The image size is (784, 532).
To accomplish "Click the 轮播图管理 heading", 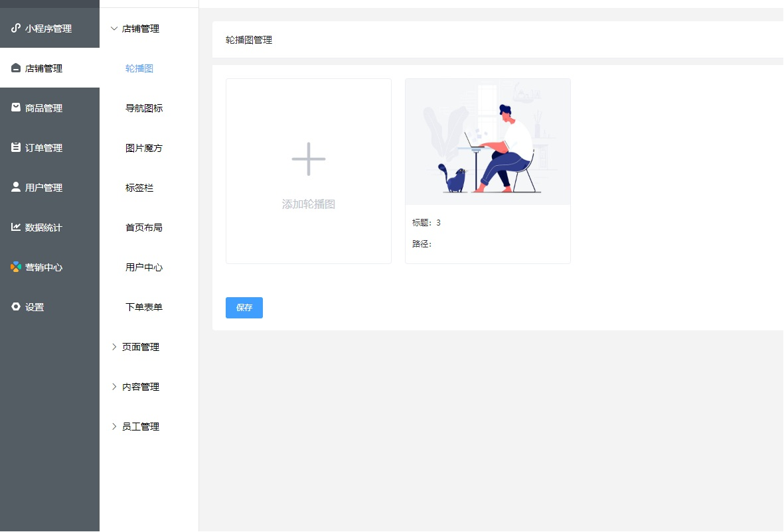I will (248, 40).
